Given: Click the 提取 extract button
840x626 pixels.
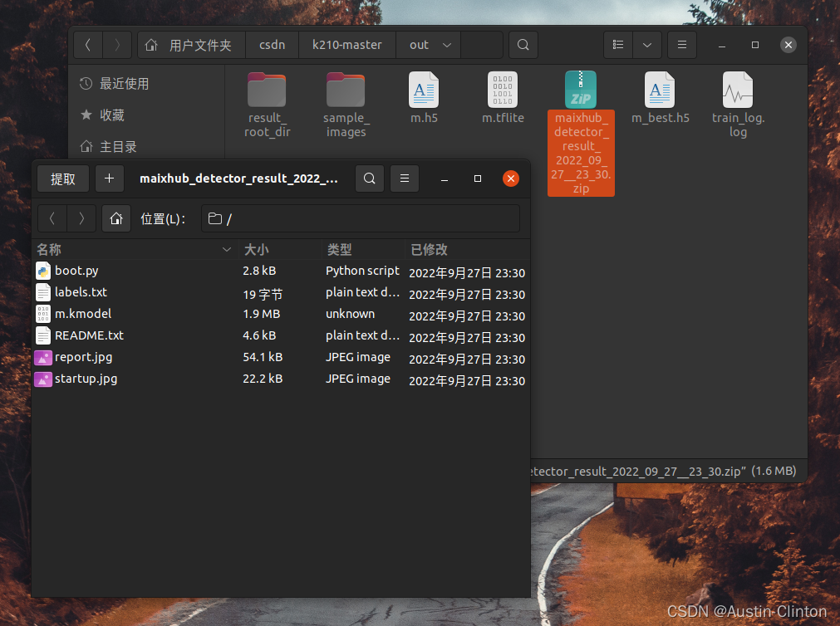Looking at the screenshot, I should (x=63, y=179).
